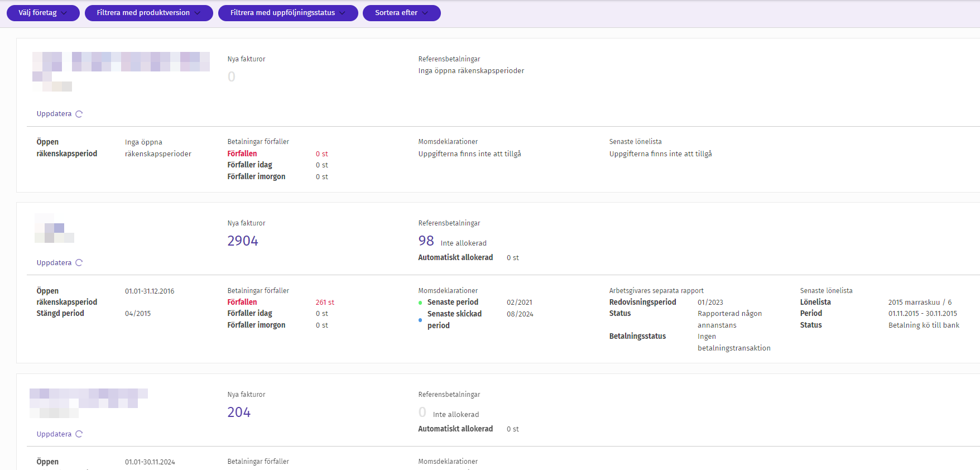The height and width of the screenshot is (470, 980).
Task: Click refresh icon in the zero-invoices company card
Action: pos(79,114)
